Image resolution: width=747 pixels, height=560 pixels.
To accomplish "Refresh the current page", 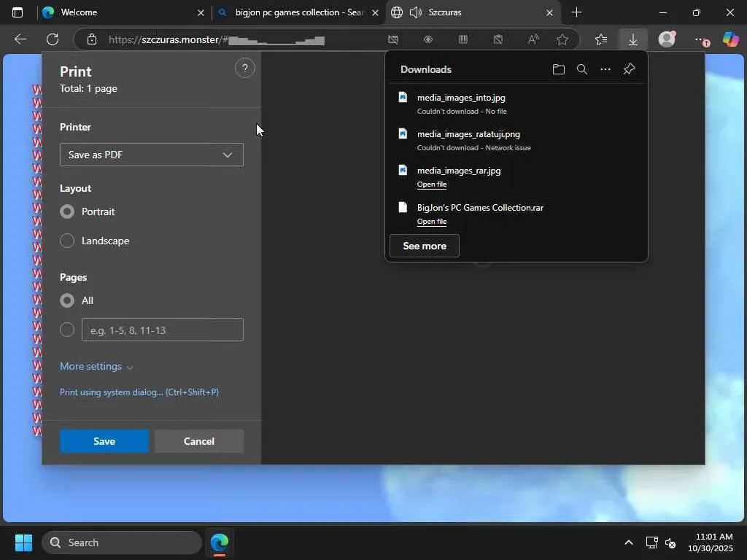I will pos(53,39).
